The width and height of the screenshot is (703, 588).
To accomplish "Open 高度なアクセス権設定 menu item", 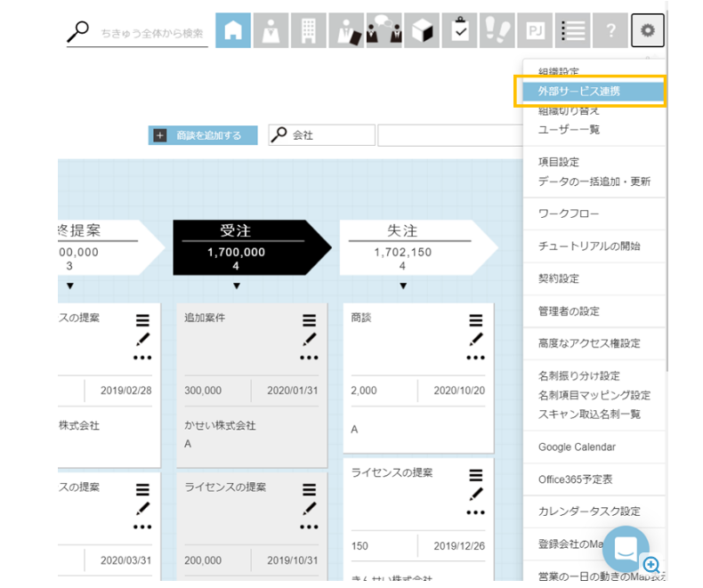I will 589,343.
